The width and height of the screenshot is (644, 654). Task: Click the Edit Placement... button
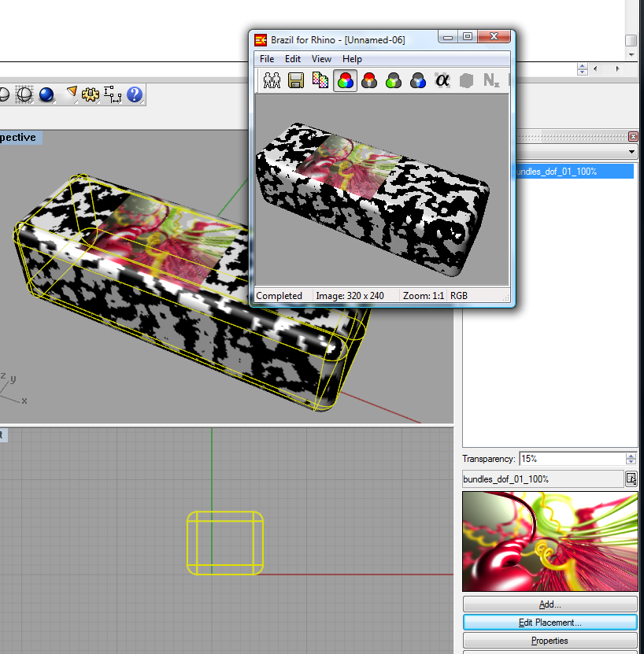[x=550, y=623]
